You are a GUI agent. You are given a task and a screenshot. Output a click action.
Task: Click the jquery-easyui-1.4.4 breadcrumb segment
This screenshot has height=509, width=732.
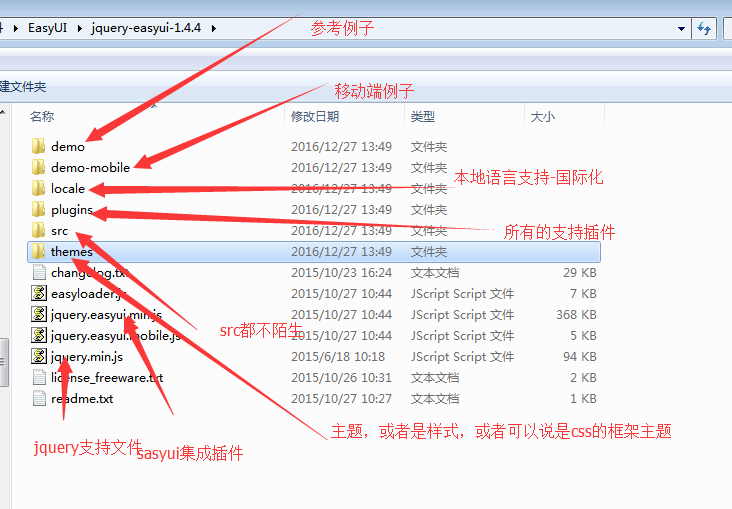(x=146, y=28)
